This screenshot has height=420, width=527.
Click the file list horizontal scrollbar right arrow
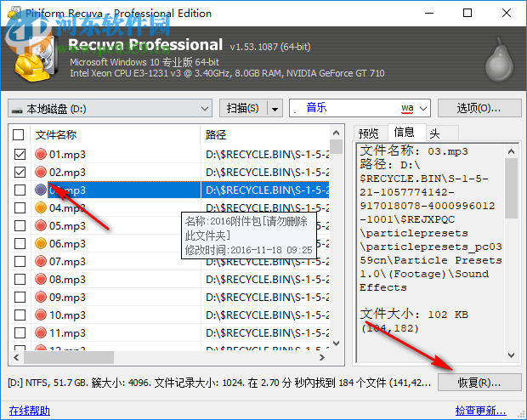pyautogui.click(x=322, y=357)
